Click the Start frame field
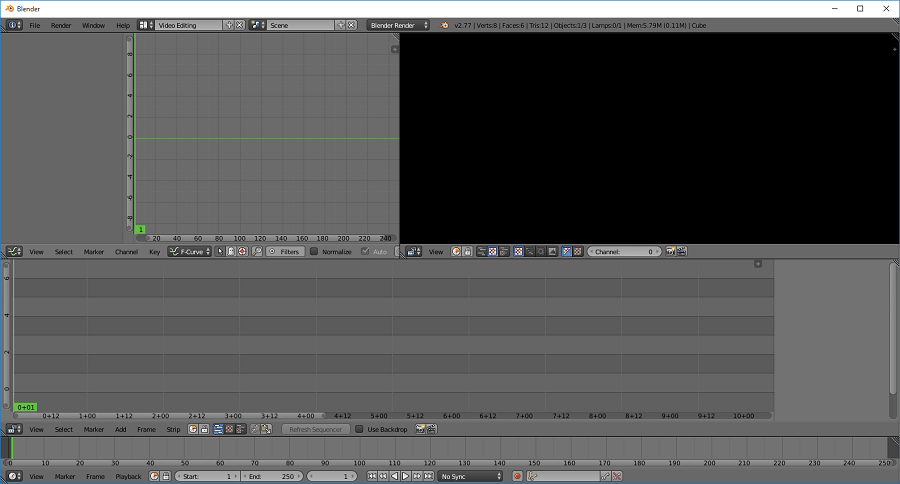 [x=207, y=476]
